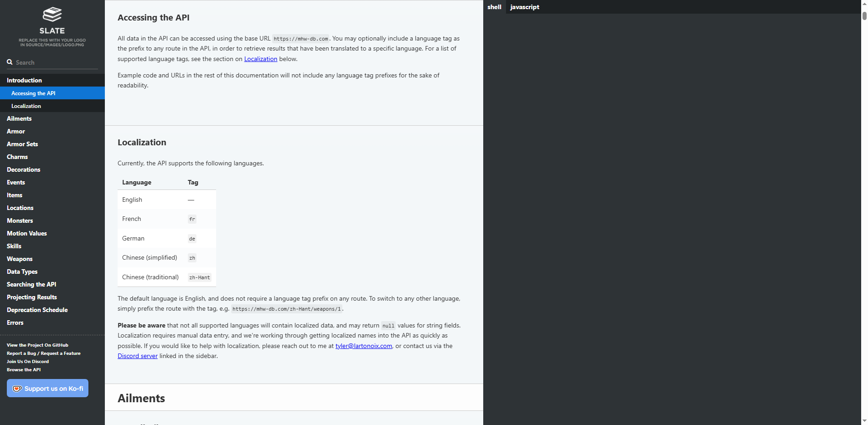
Task: Go to Projecting Results section
Action: coord(52,297)
